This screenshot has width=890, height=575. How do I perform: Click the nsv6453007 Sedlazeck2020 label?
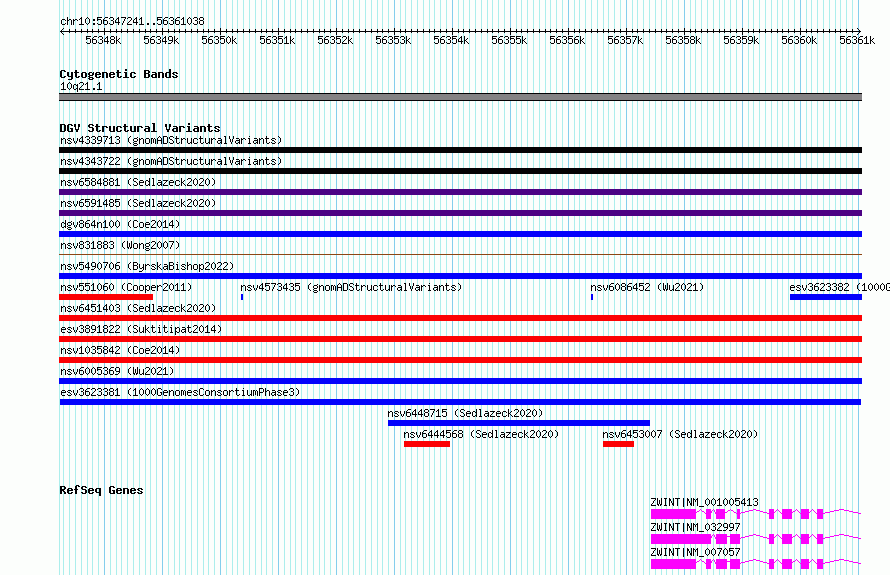point(680,434)
